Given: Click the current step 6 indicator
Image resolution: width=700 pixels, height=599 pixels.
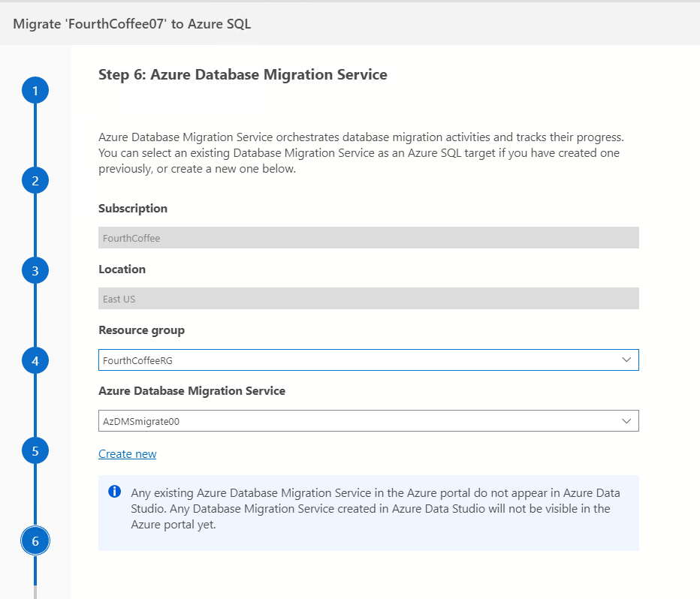Looking at the screenshot, I should [x=35, y=540].
